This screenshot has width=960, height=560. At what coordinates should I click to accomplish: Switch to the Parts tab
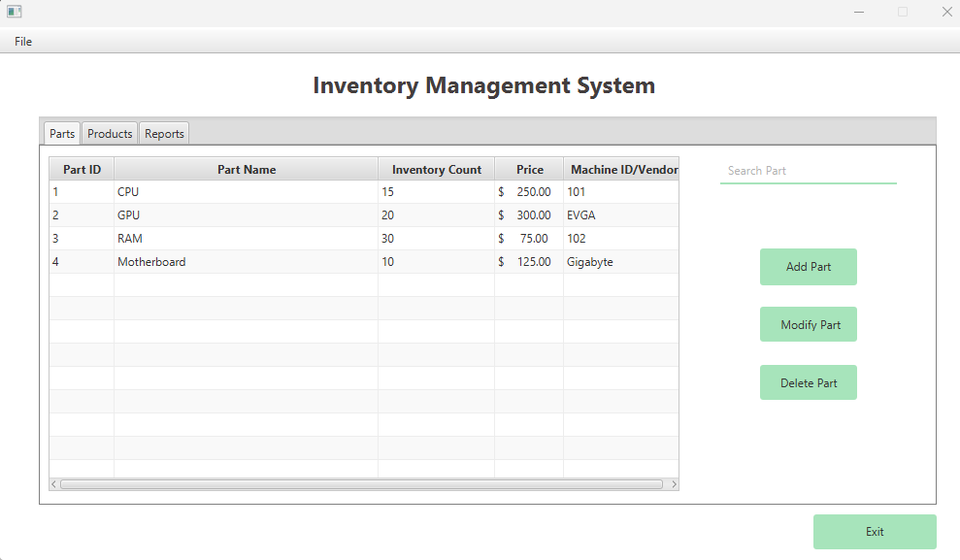tap(62, 133)
